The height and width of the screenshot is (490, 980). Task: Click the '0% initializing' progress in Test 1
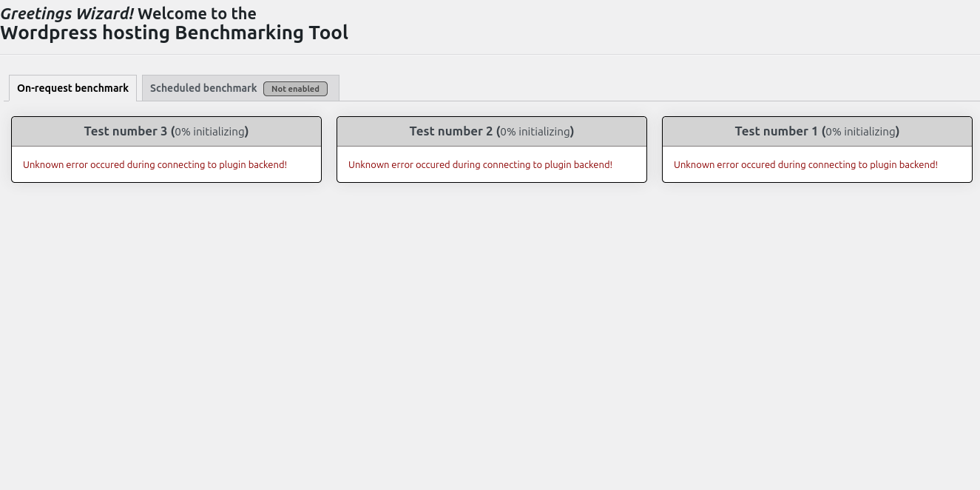coord(860,132)
